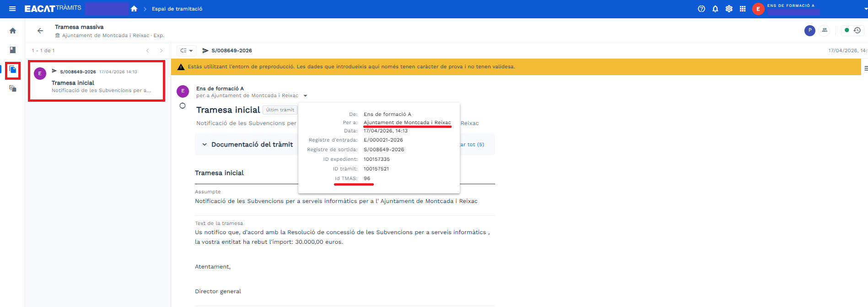868x307 pixels.
Task: Click the back arrow beside Tramesa massiva
Action: (x=40, y=31)
